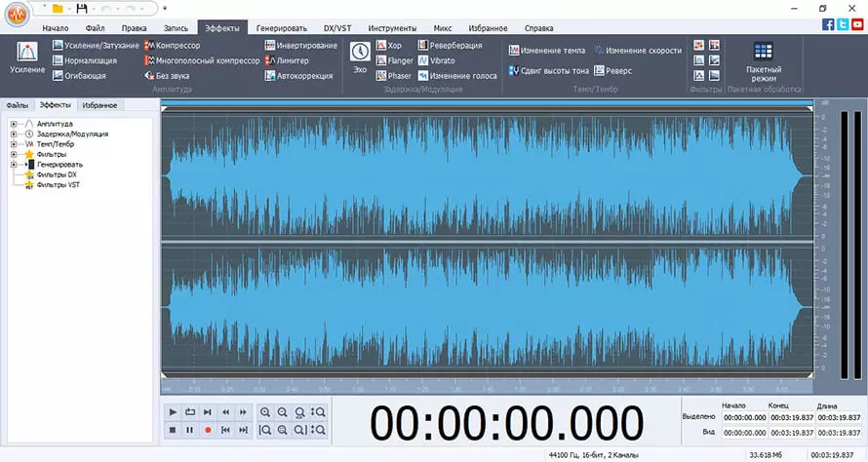The image size is (868, 462).
Task: Open the Генерировать ribbon tab
Action: tap(282, 28)
